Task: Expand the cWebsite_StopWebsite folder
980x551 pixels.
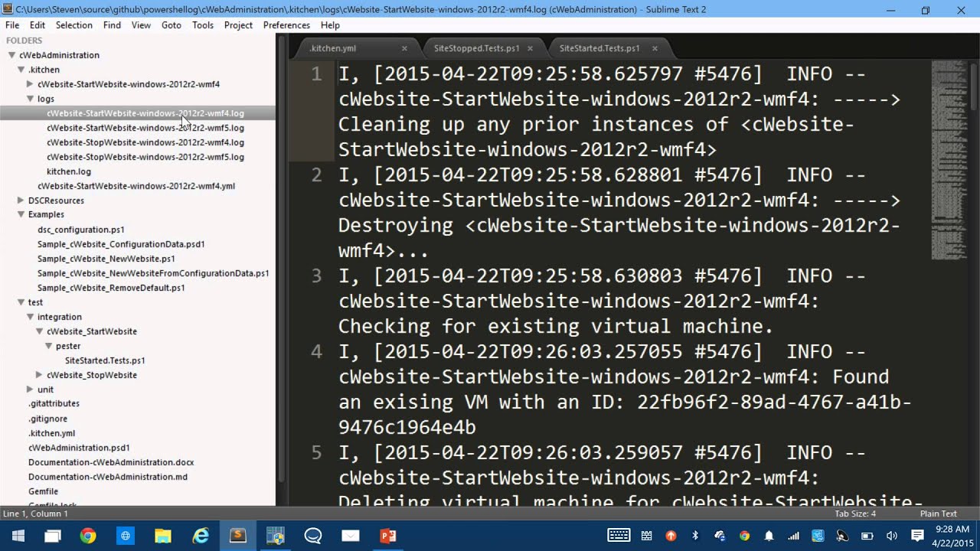Action: point(39,375)
